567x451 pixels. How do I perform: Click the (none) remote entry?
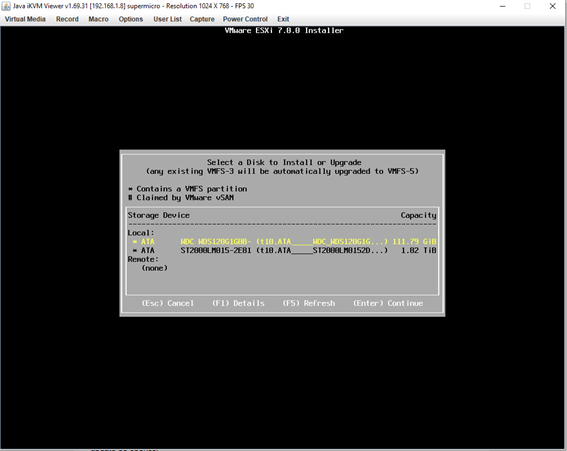click(154, 268)
